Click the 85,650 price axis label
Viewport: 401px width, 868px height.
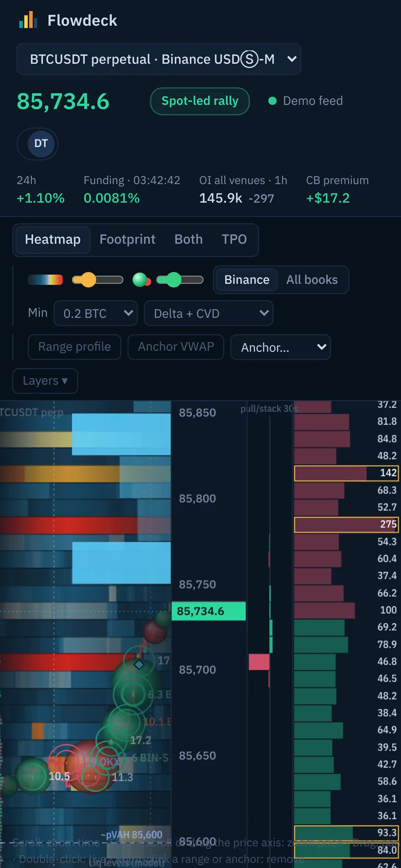(197, 755)
